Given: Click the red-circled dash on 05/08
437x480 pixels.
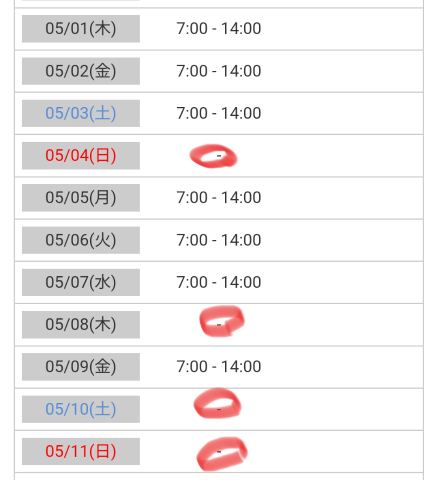Looking at the screenshot, I should (x=219, y=325).
